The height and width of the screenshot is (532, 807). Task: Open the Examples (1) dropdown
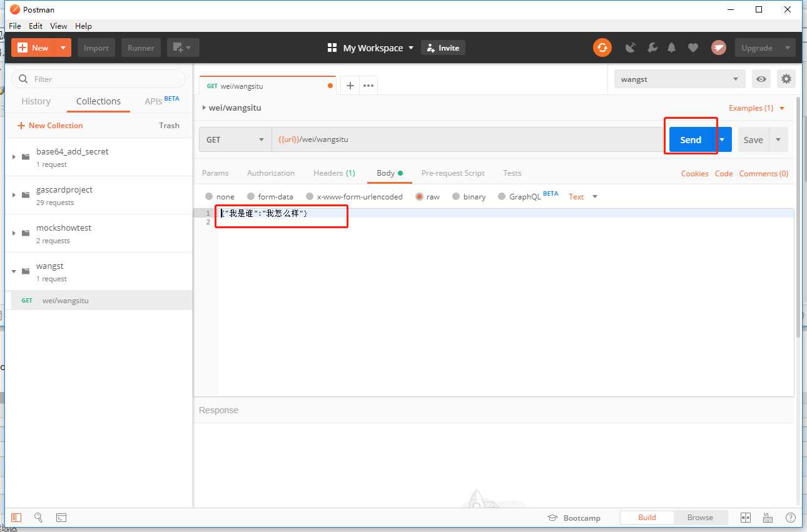[x=756, y=108]
